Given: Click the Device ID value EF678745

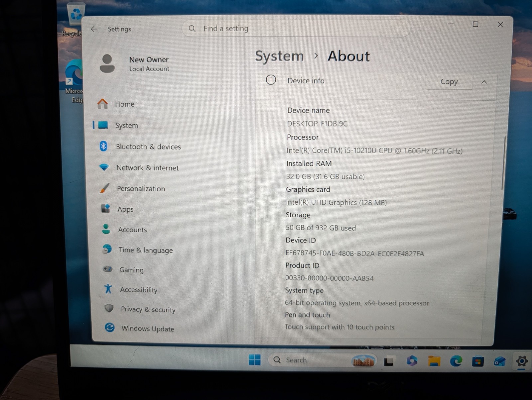Looking at the screenshot, I should (355, 253).
